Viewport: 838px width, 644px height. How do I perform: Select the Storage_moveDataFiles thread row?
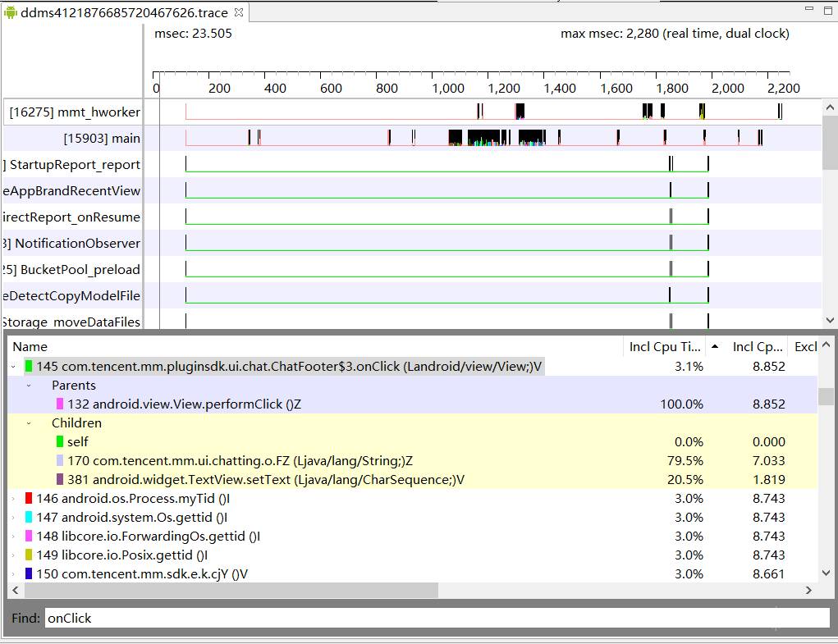(x=411, y=320)
